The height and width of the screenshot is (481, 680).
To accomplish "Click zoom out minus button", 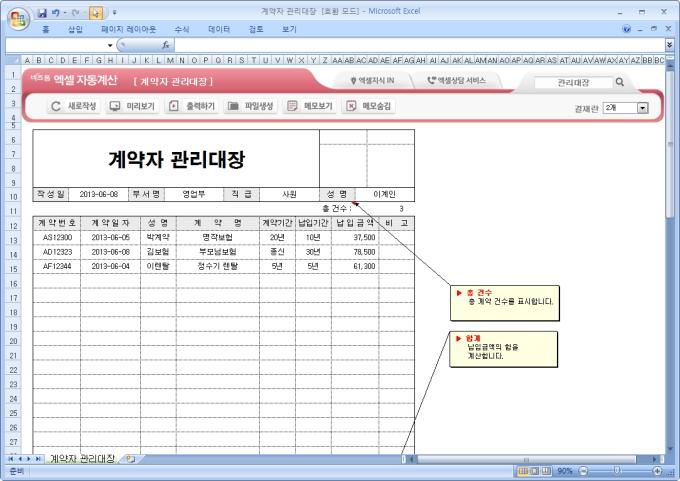I will [583, 471].
